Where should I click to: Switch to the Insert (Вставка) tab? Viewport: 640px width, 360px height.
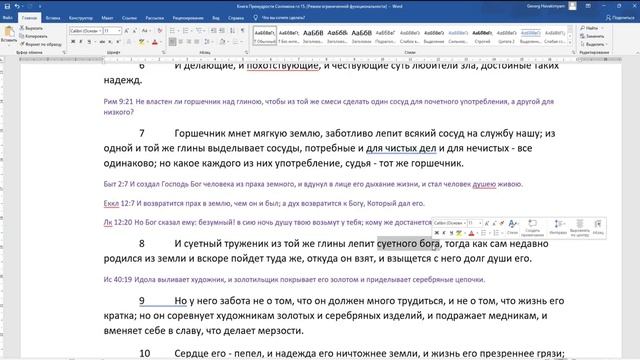(x=53, y=18)
